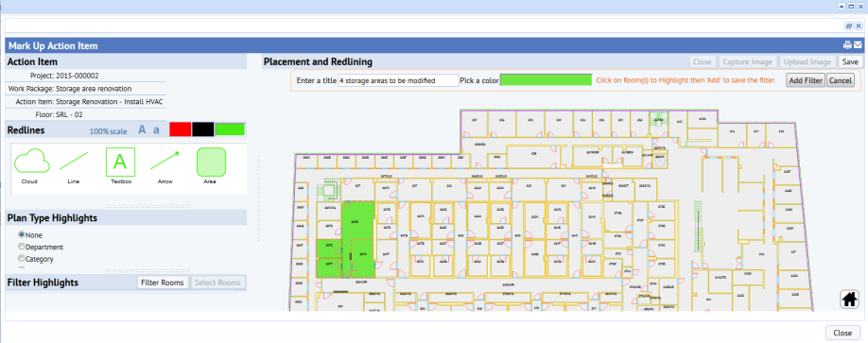Click the print icon in header
Viewport: 868px width, 343px height.
(847, 45)
